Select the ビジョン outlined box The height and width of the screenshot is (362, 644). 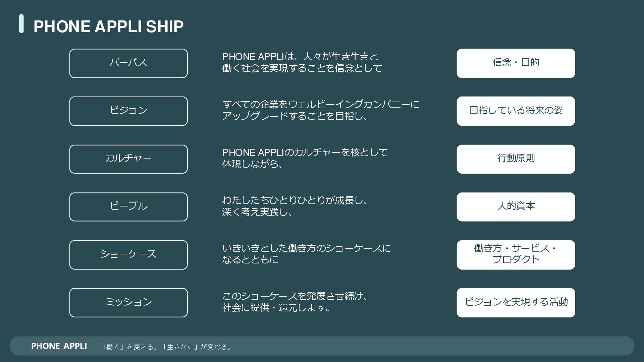coord(128,111)
